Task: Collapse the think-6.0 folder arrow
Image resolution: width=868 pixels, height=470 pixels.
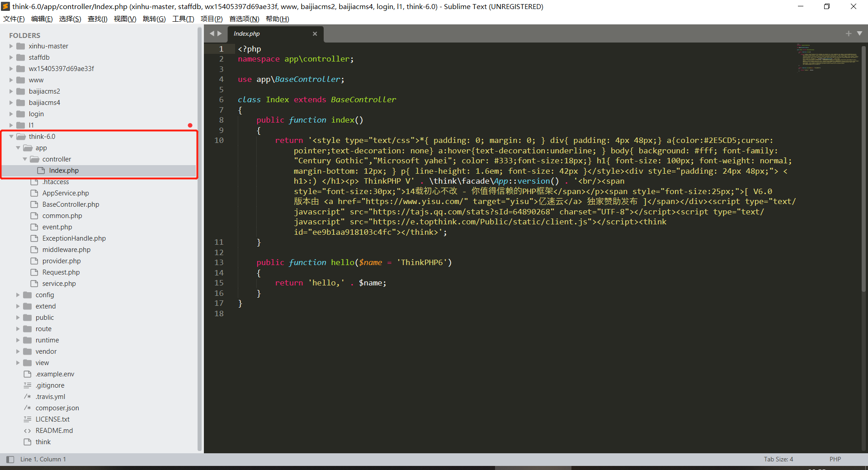Action: 11,137
